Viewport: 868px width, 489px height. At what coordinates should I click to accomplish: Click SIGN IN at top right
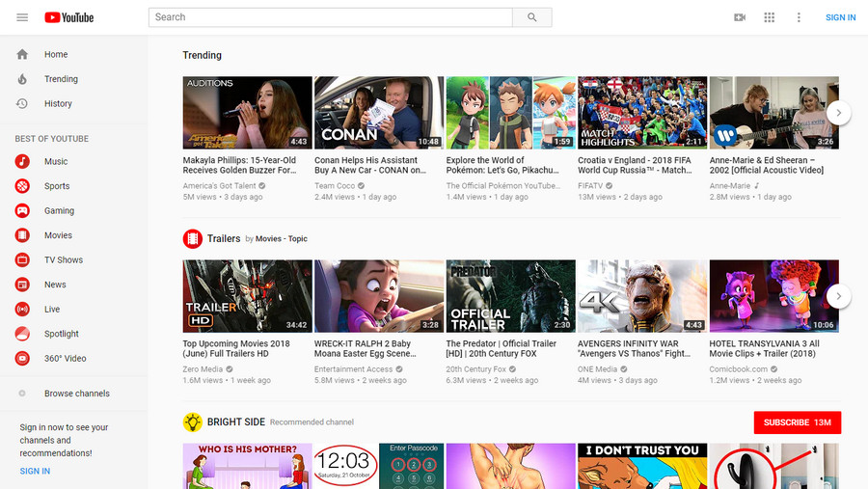(x=840, y=17)
